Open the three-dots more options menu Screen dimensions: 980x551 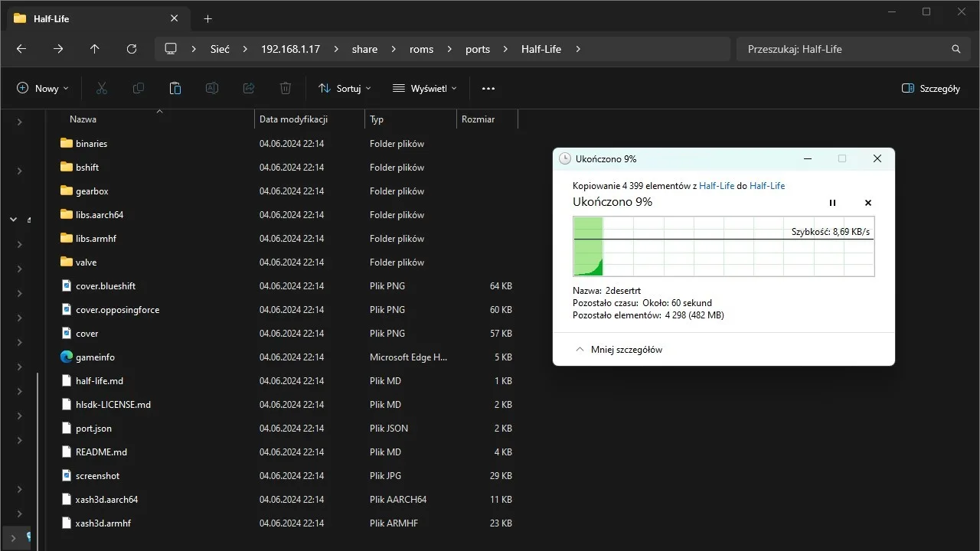click(488, 88)
